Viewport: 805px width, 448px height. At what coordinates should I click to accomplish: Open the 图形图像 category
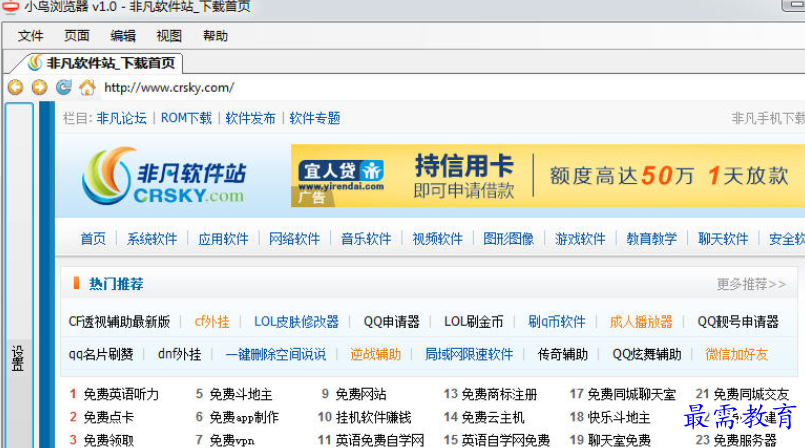pyautogui.click(x=509, y=239)
